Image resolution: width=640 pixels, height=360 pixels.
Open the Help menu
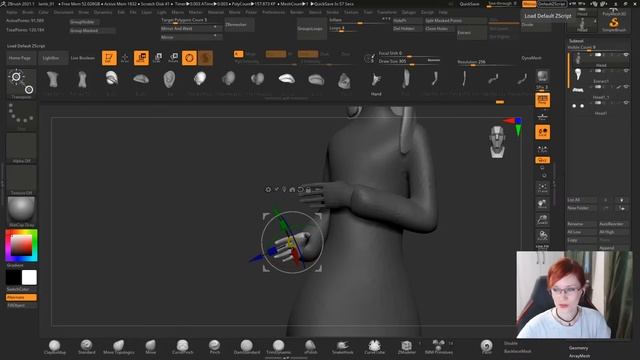click(443, 12)
